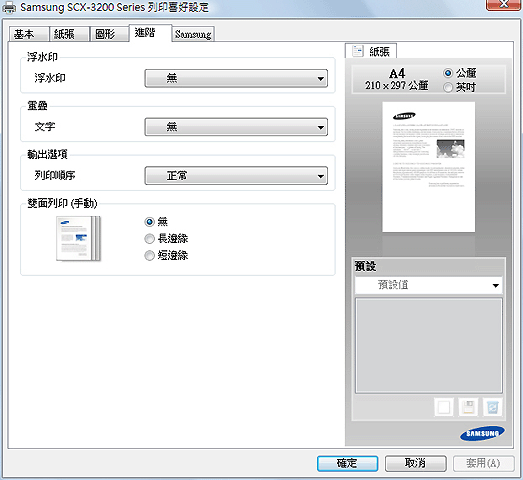Open the 預設值 presets dropdown
This screenshot has height=480, width=523.
[x=429, y=285]
